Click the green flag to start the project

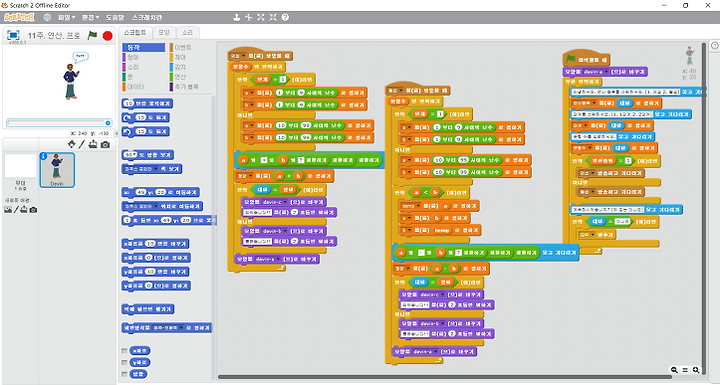coord(92,35)
